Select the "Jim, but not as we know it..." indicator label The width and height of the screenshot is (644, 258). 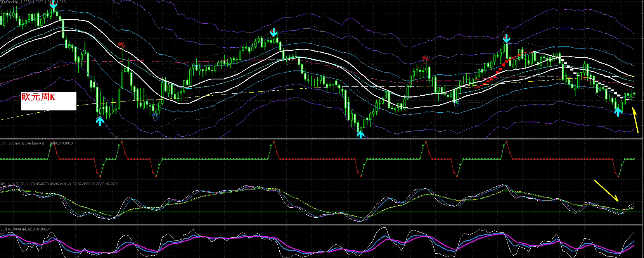tap(23, 143)
